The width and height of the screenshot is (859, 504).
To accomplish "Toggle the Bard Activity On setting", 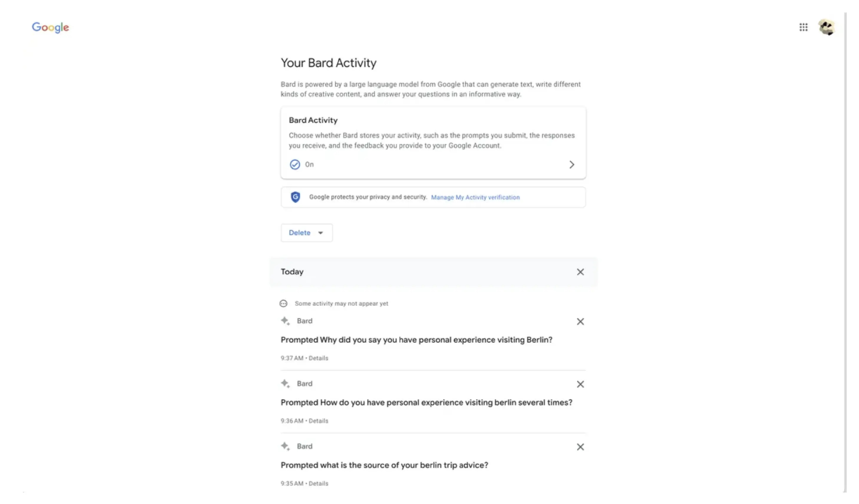I will [294, 164].
